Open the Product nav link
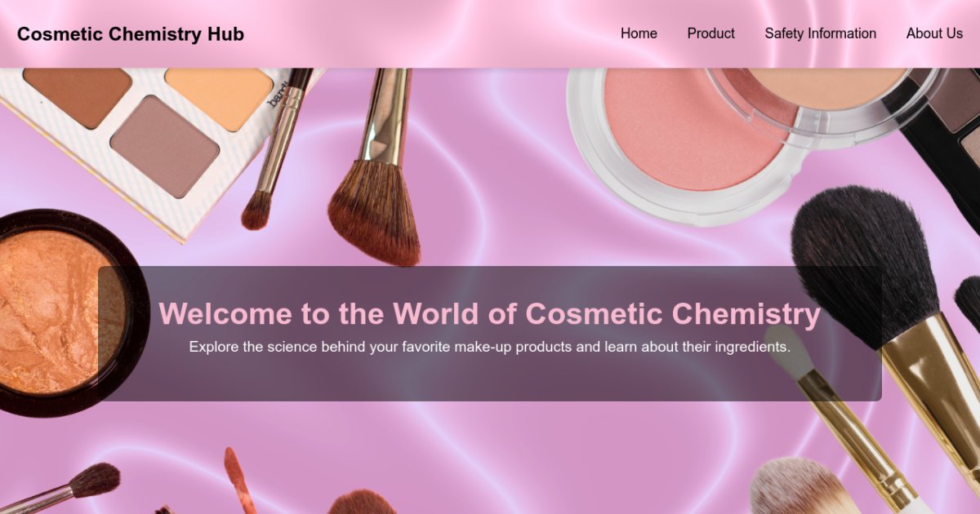 pyautogui.click(x=710, y=33)
